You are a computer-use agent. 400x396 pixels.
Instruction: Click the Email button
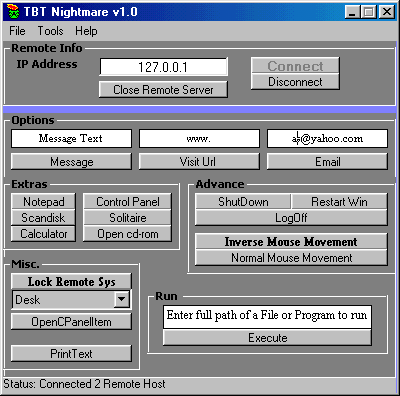click(x=327, y=162)
